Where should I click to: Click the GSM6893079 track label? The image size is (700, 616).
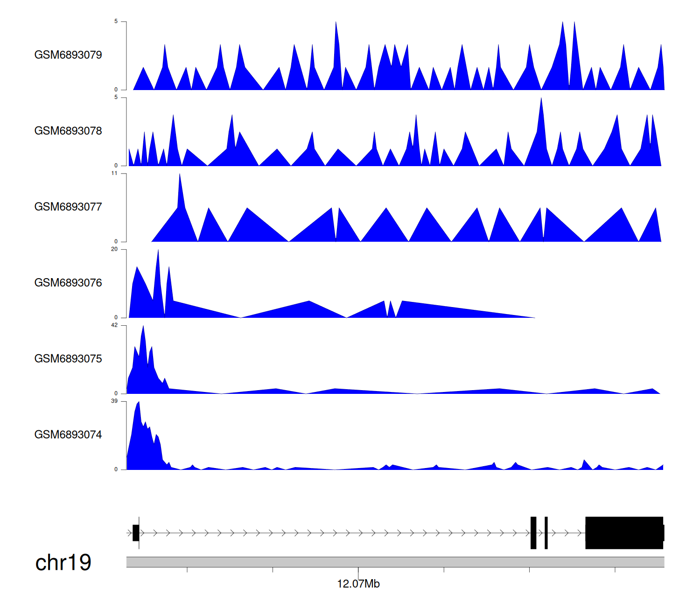tap(68, 55)
